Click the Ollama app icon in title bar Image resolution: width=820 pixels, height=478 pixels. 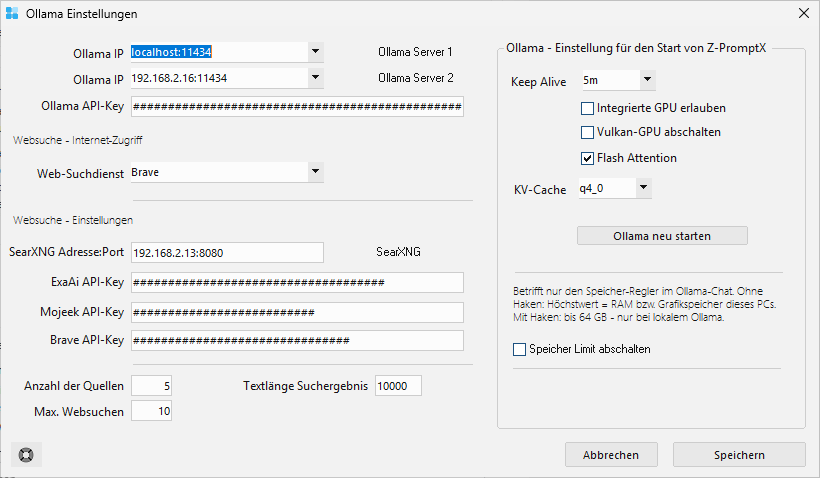(x=12, y=13)
